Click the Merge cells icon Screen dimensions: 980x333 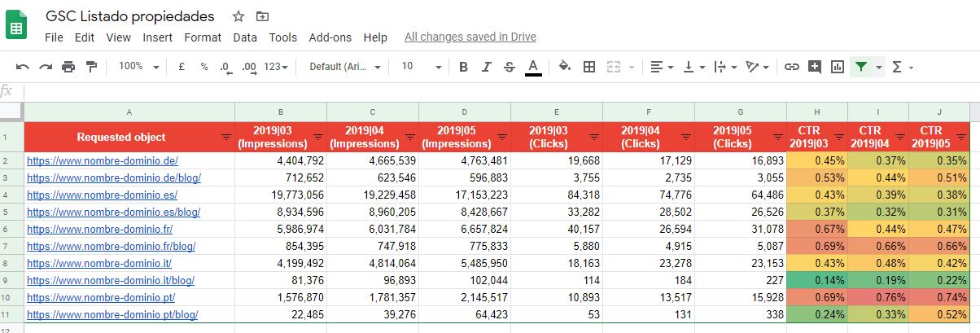pos(614,67)
